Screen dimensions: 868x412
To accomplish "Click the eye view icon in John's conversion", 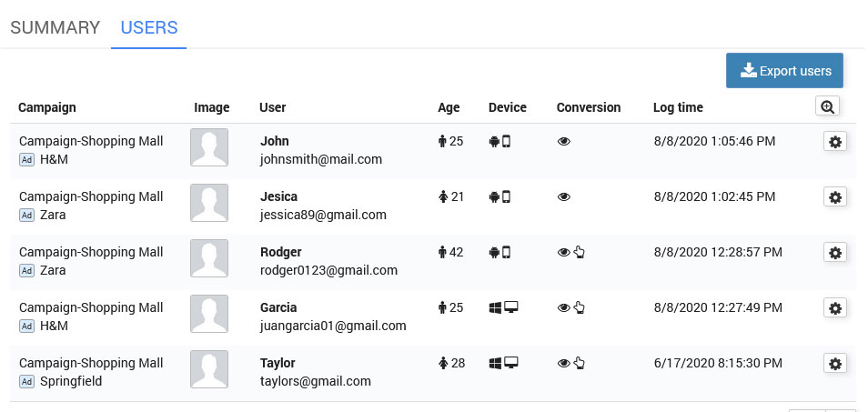I will click(564, 142).
